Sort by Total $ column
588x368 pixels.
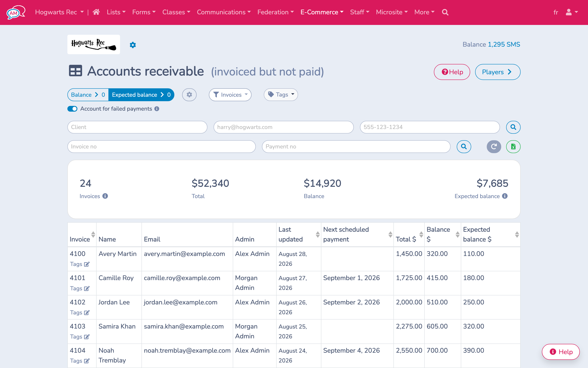421,234
